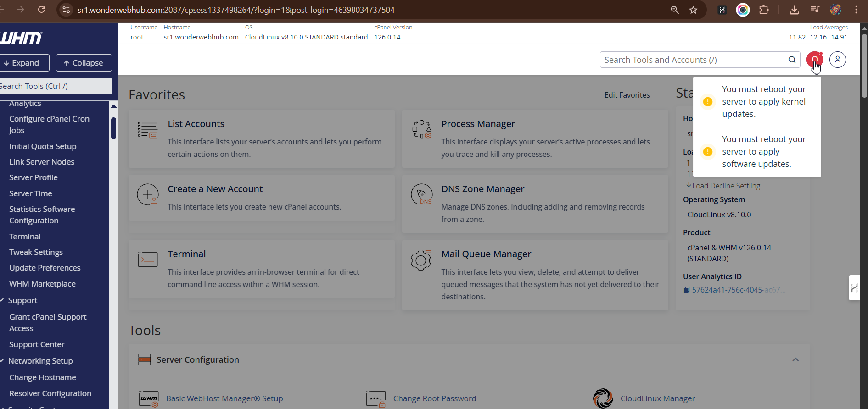Click the List Accounts icon
Screen dimensions: 868x409
pyautogui.click(x=147, y=130)
